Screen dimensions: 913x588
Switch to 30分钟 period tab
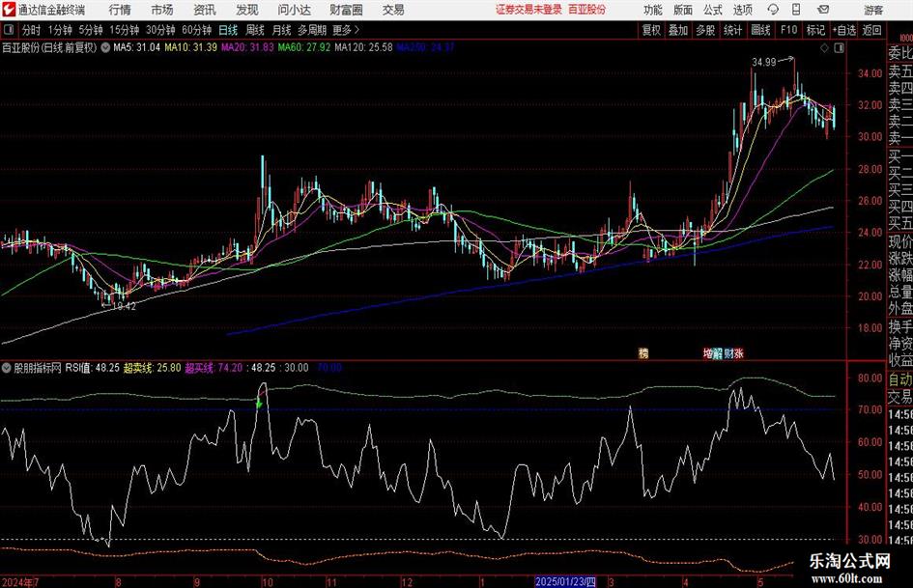tap(160, 30)
